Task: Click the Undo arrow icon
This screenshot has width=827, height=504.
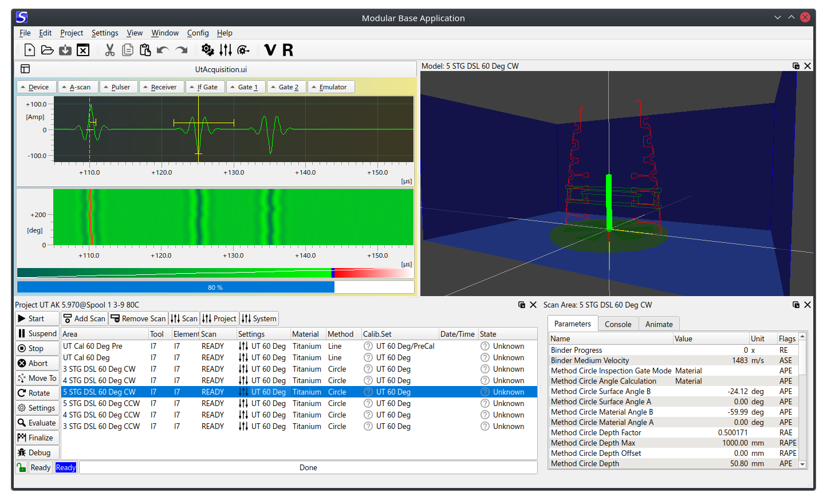Action: point(163,50)
